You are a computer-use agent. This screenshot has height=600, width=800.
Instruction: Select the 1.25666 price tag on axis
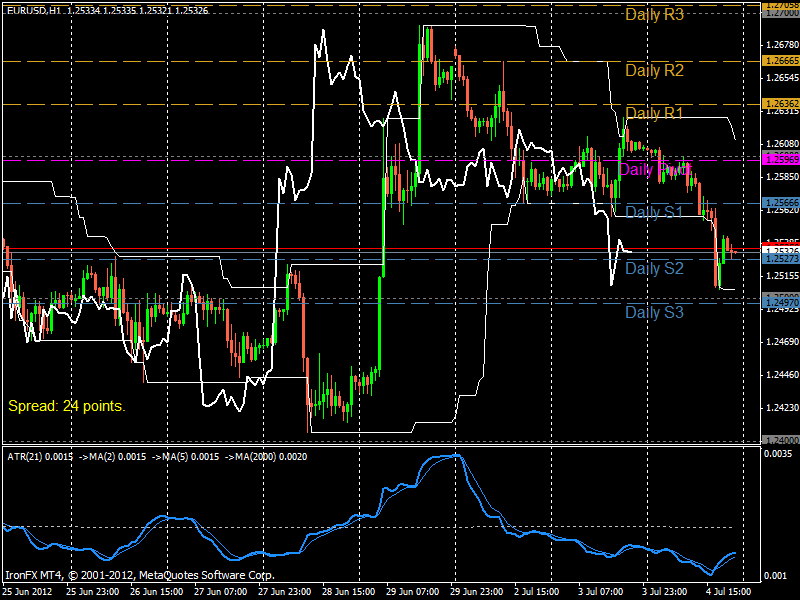pyautogui.click(x=780, y=202)
